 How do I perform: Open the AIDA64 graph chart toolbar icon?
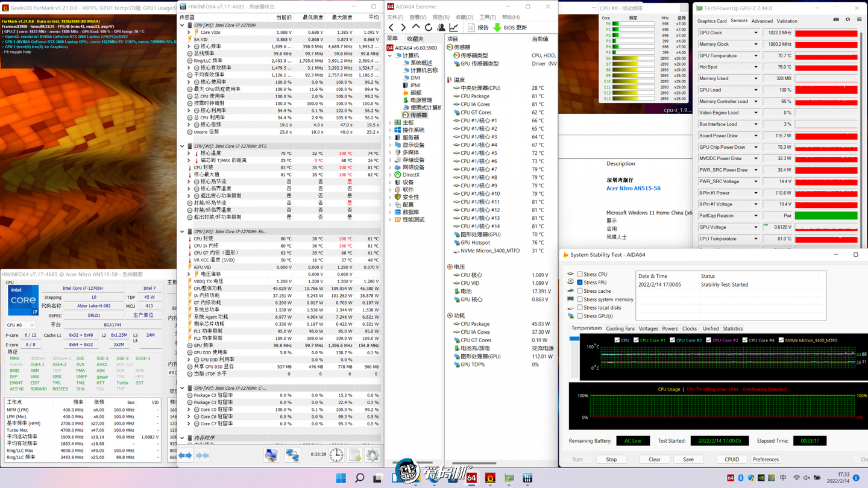click(454, 28)
